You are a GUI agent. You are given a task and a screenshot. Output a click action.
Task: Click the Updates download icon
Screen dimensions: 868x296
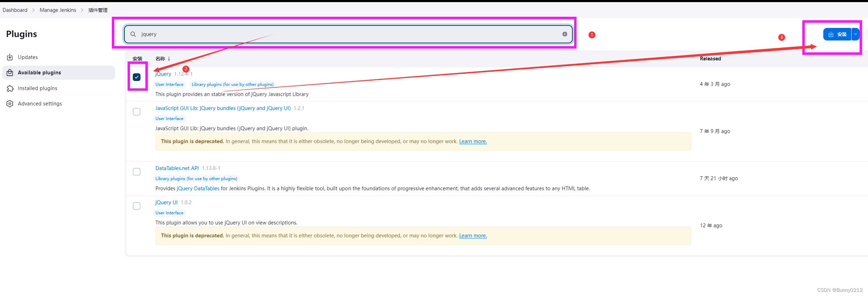(x=10, y=57)
